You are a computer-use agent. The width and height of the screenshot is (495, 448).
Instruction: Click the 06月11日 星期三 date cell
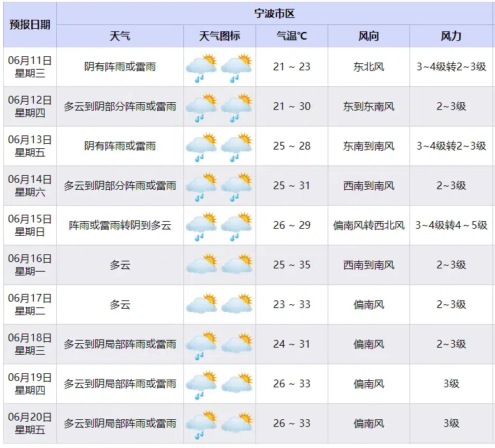tap(30, 66)
